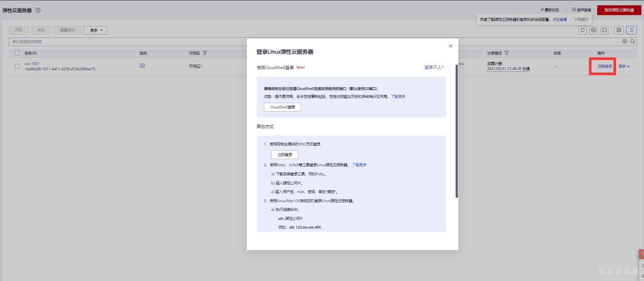Open the hexagon search settings icon
Viewport: 644px width, 281px height.
click(x=625, y=42)
